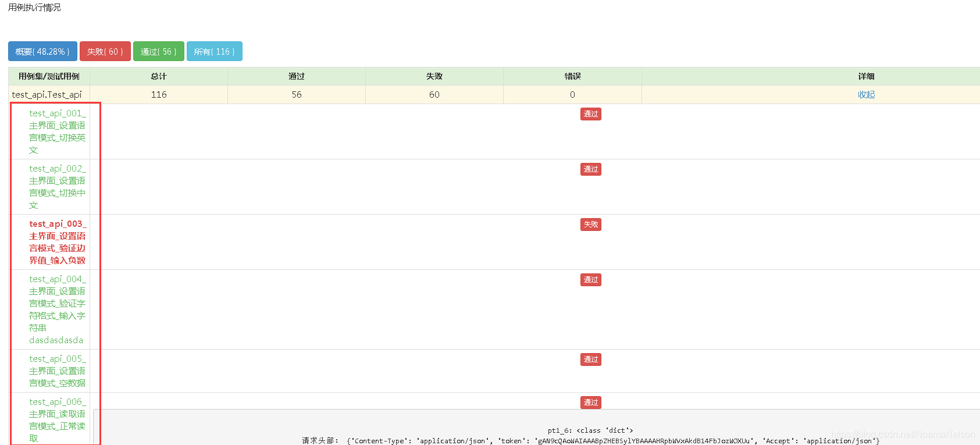Open result badge 通过 for test_api_005
The image size is (980, 445).
pyautogui.click(x=591, y=359)
